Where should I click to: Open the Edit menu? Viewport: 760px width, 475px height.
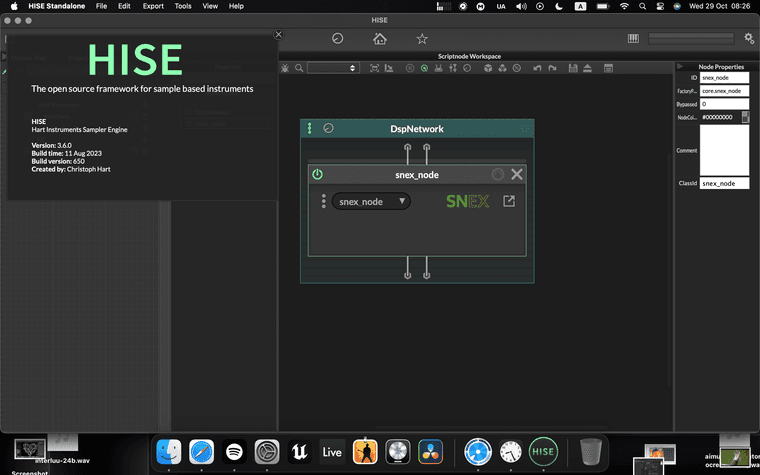(124, 6)
